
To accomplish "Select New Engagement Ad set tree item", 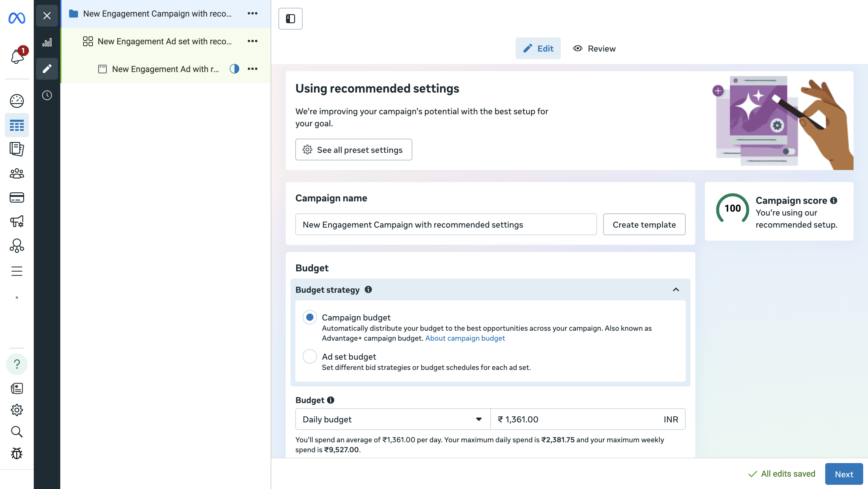I will click(x=165, y=41).
